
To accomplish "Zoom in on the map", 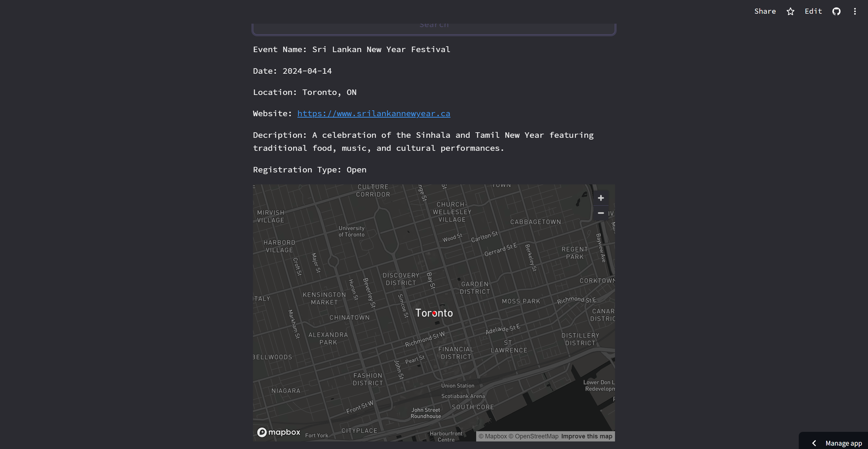I will point(601,198).
